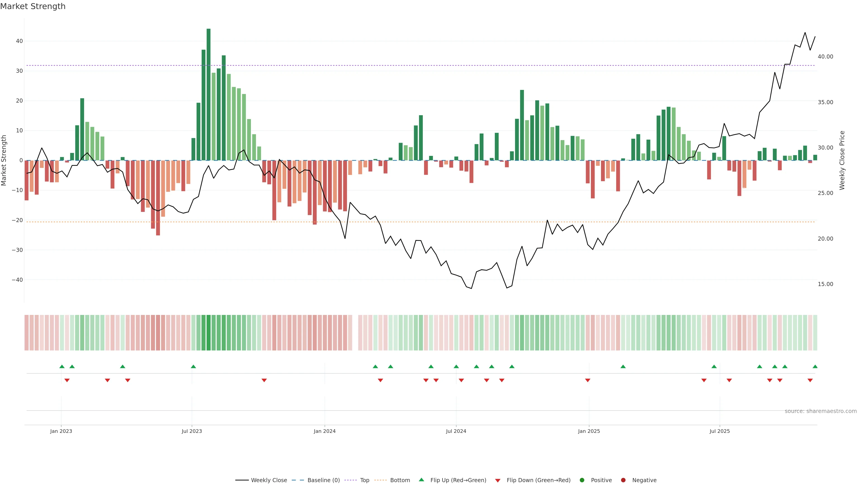The width and height of the screenshot is (868, 488).
Task: Click the red Negative legend circle
Action: [623, 480]
